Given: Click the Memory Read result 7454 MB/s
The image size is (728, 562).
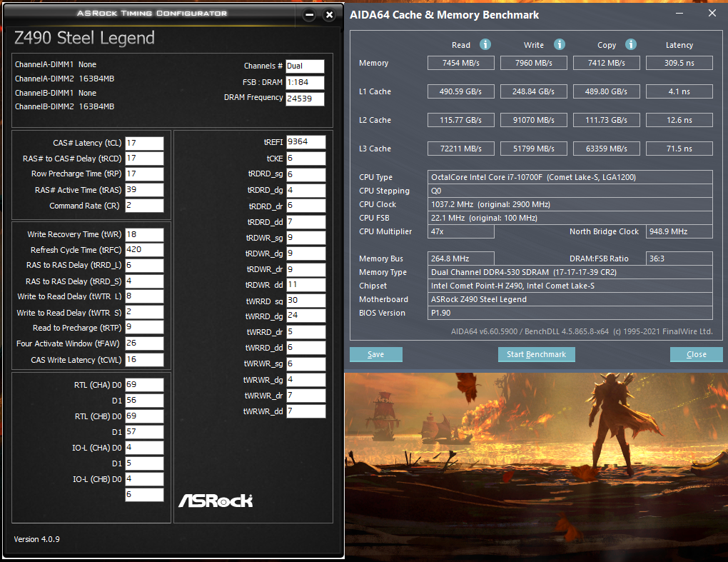Looking at the screenshot, I should point(461,63).
